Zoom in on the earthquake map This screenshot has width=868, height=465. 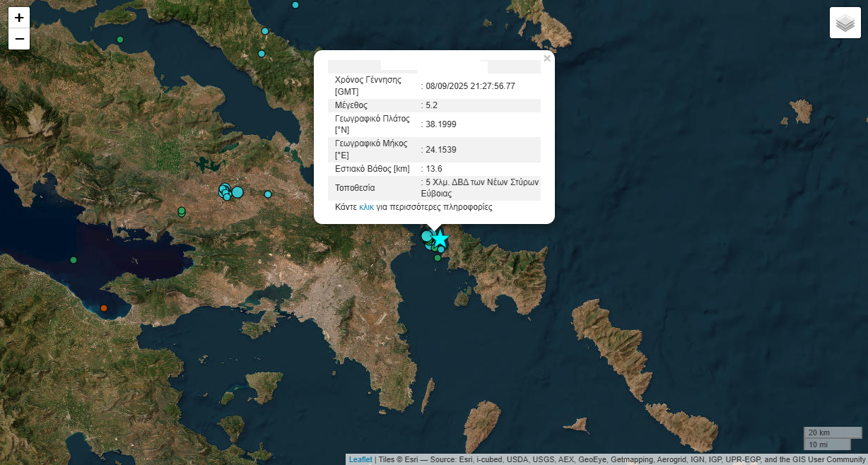click(x=19, y=18)
